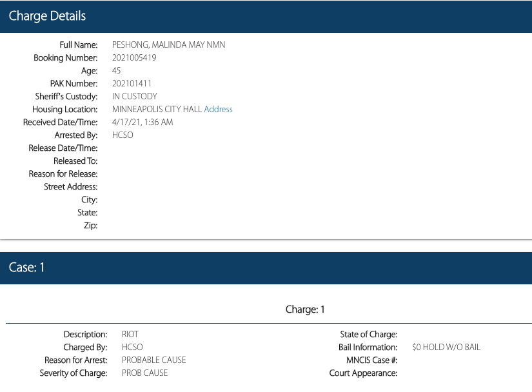
Task: Click the PROB CAUSE severity value
Action: pyautogui.click(x=144, y=373)
